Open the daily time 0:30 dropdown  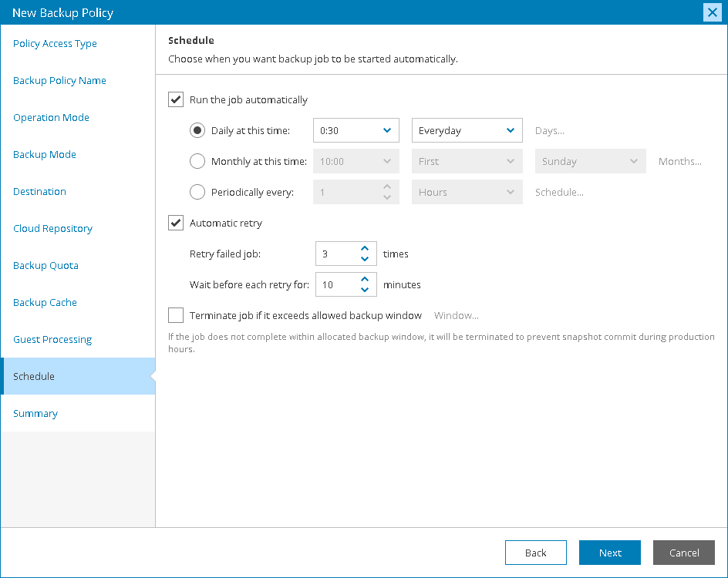point(356,130)
